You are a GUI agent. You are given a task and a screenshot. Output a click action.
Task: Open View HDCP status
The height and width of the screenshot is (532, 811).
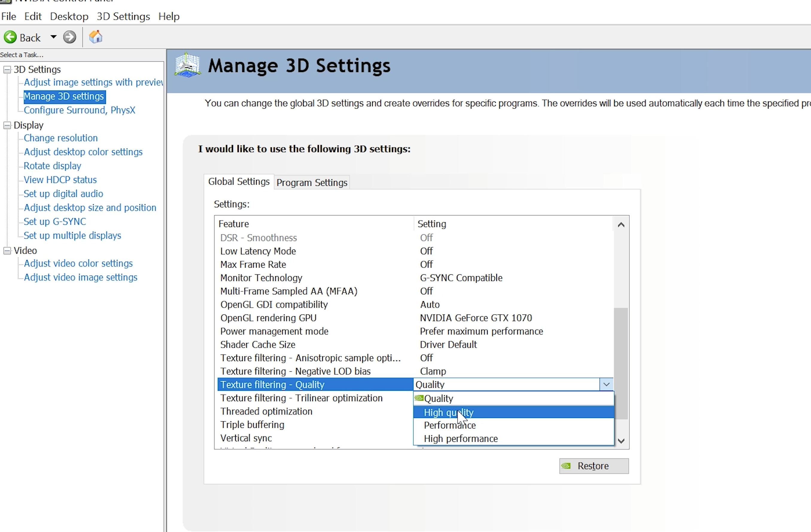tap(60, 180)
